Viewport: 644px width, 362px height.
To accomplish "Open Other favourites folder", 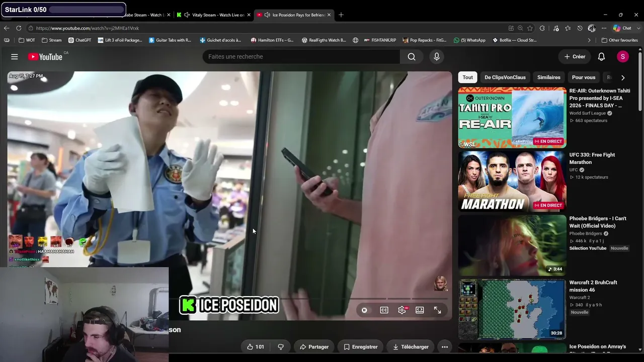I will tap(619, 40).
